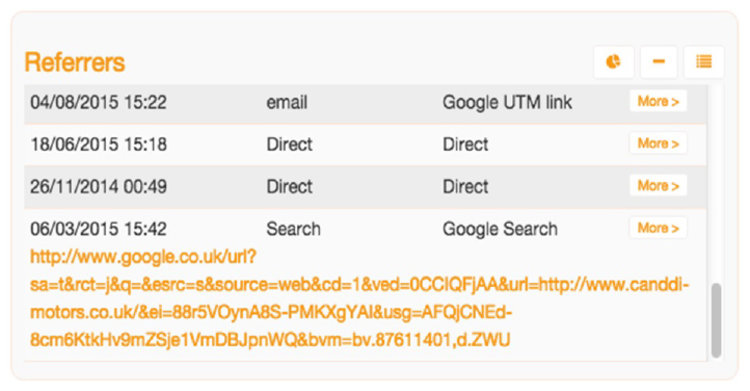Open More for 26/11/2014 Direct row
Image resolution: width=750 pixels, height=391 pixels.
click(x=658, y=185)
